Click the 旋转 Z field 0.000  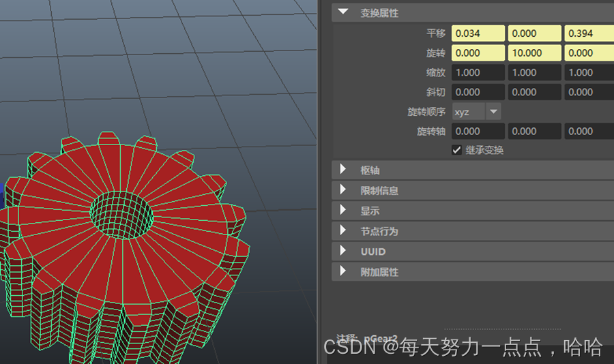[589, 53]
